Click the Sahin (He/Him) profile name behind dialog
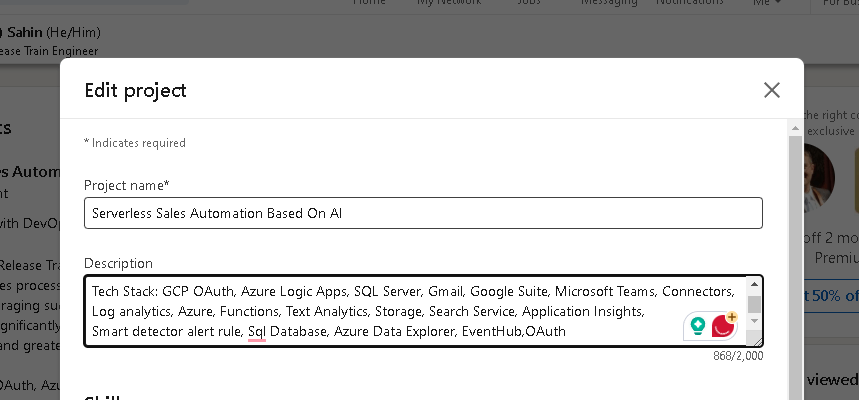The image size is (859, 400). 54,32
